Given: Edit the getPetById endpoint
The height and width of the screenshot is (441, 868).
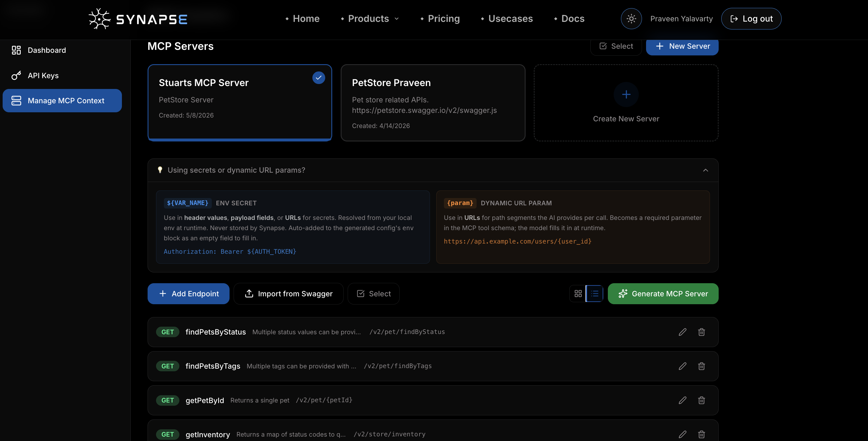Looking at the screenshot, I should pos(682,400).
